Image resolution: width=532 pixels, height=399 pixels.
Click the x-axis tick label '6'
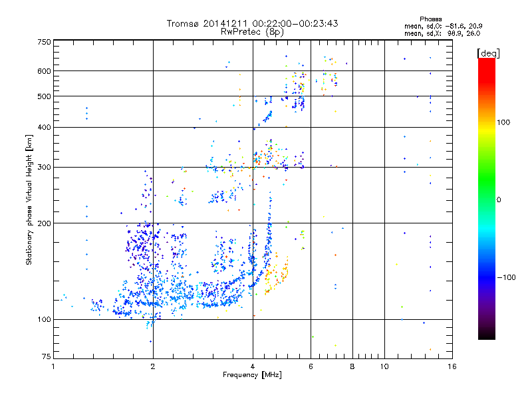click(x=311, y=366)
